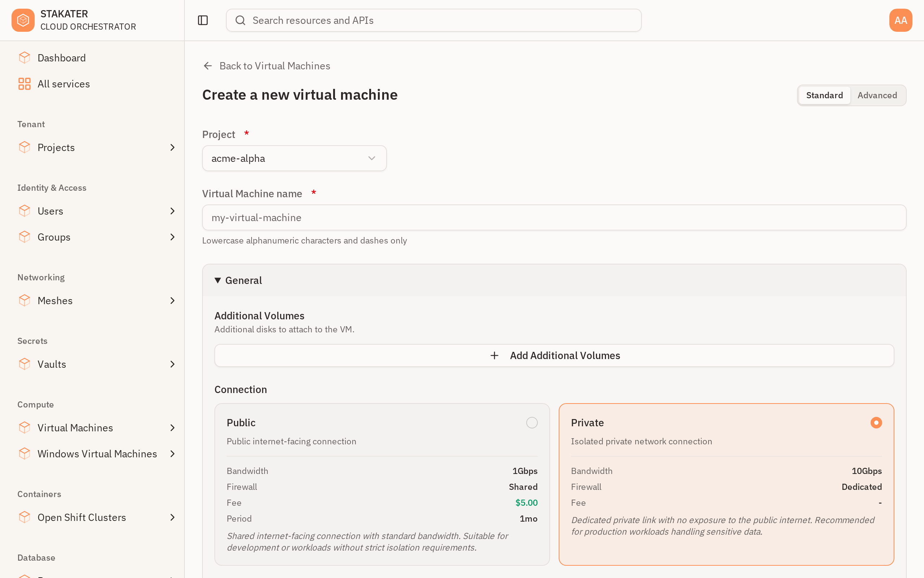Viewport: 924px width, 578px height.
Task: Open the All services menu item
Action: [x=92, y=84]
